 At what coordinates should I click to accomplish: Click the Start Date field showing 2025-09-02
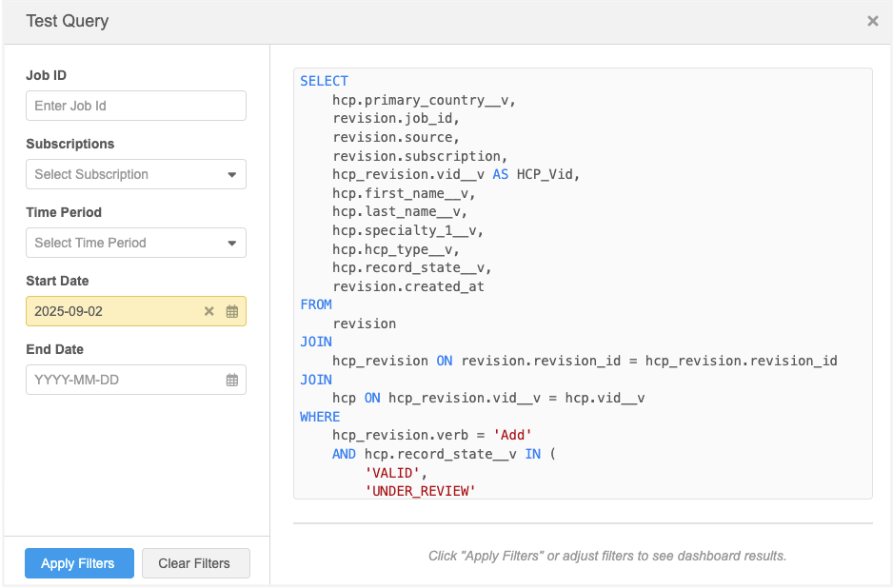pos(109,311)
